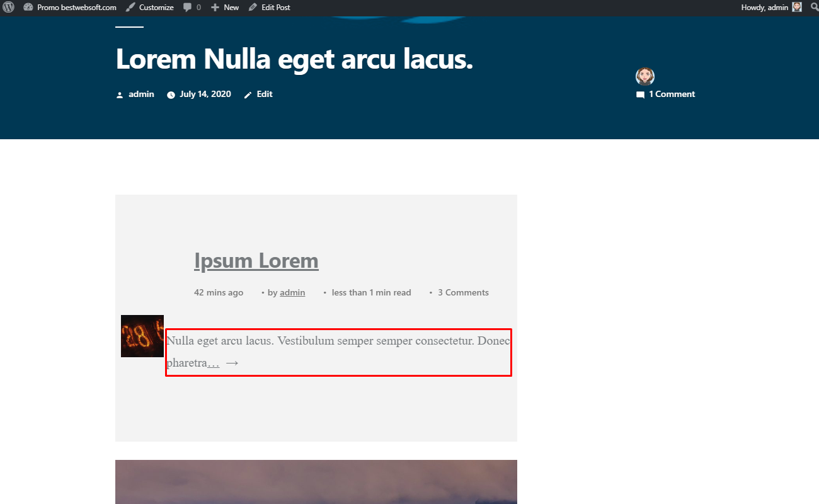819x504 pixels.
Task: Open the dashboard gauge icon for Promo bestwebsoft.com
Action: click(x=28, y=8)
